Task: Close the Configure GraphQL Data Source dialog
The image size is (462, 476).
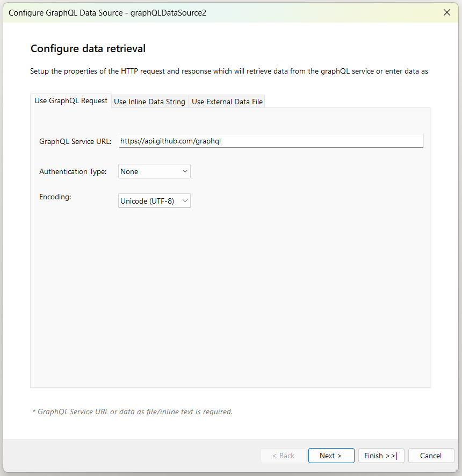Action: point(447,12)
